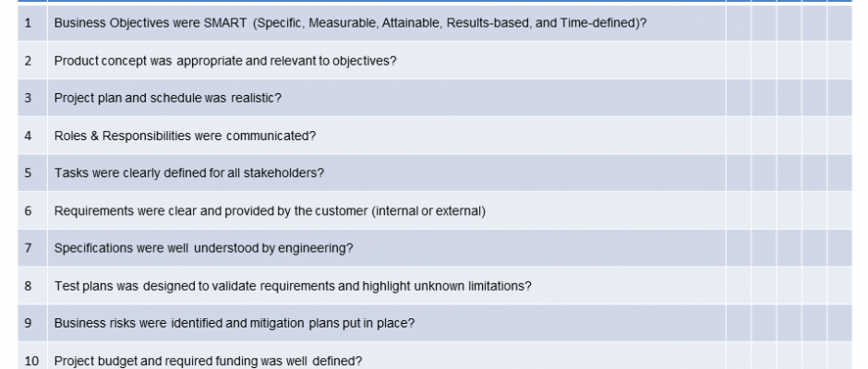Select last empty rating cell in row 2
This screenshot has width=868, height=369.
click(x=839, y=61)
